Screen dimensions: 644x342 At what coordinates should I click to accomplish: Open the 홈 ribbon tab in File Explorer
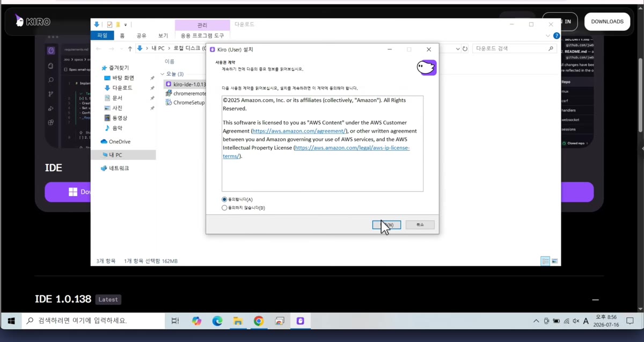(x=122, y=35)
